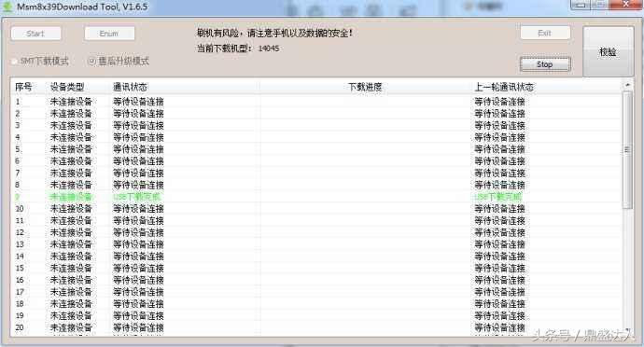Click the large 校验 verify button
Screen dimensions: 644x347
pyautogui.click(x=608, y=51)
